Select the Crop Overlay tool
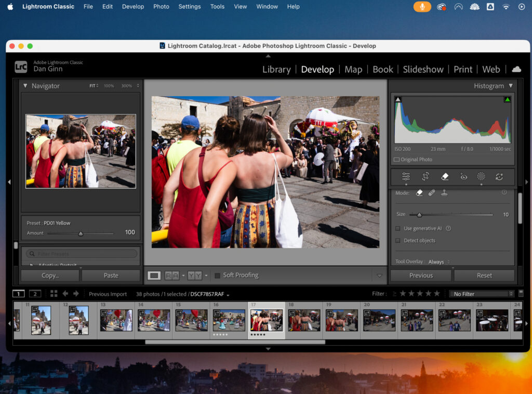 [x=426, y=176]
